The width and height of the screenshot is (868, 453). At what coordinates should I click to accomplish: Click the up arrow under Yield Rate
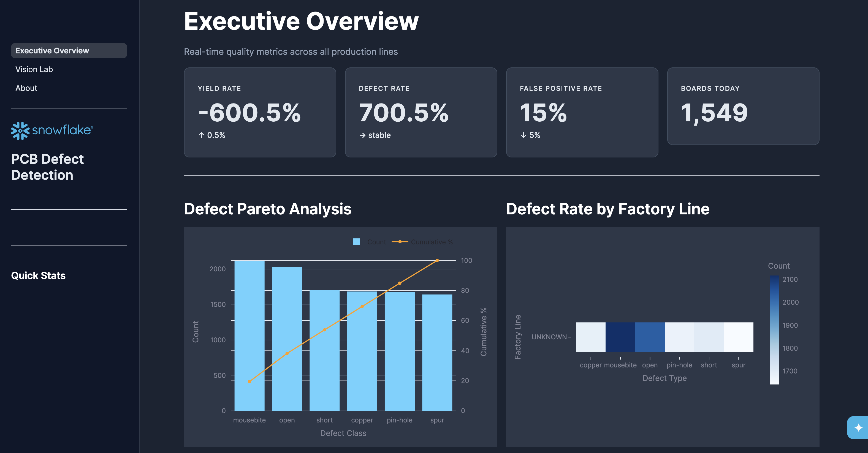coord(202,135)
